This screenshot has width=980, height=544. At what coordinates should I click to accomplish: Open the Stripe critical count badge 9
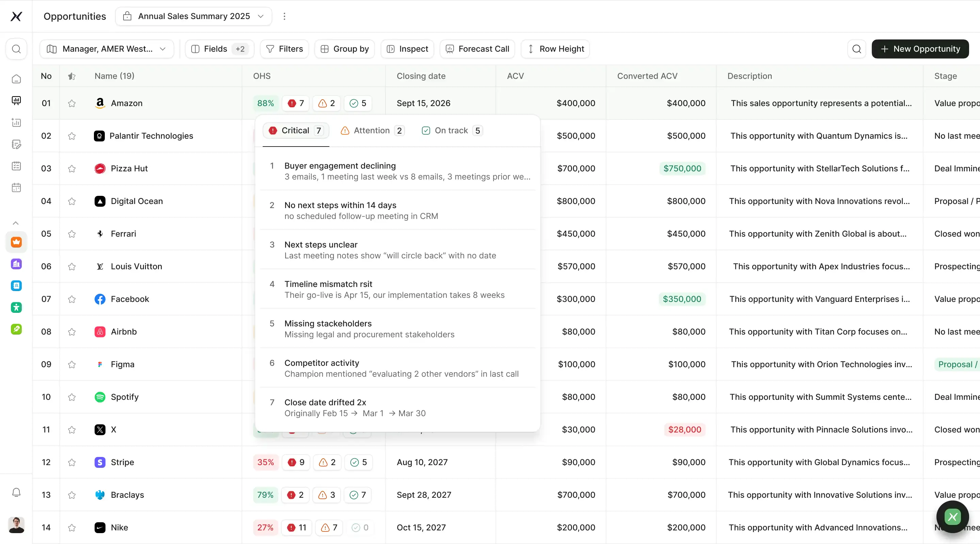pos(296,462)
